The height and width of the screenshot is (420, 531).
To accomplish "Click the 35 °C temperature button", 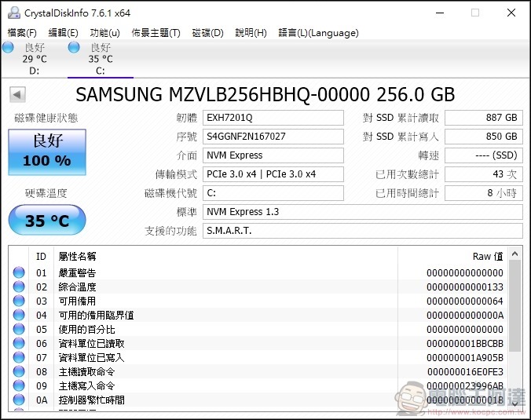I will coord(47,220).
